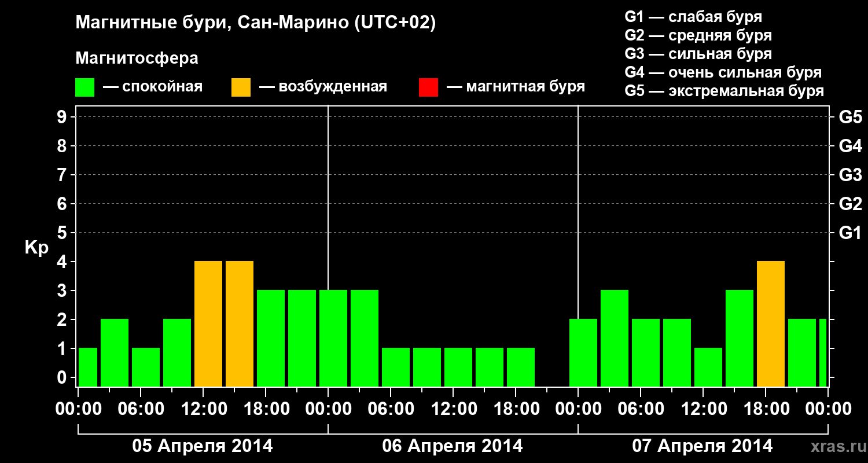Click the 'G5' label on the right axis

pyautogui.click(x=851, y=117)
